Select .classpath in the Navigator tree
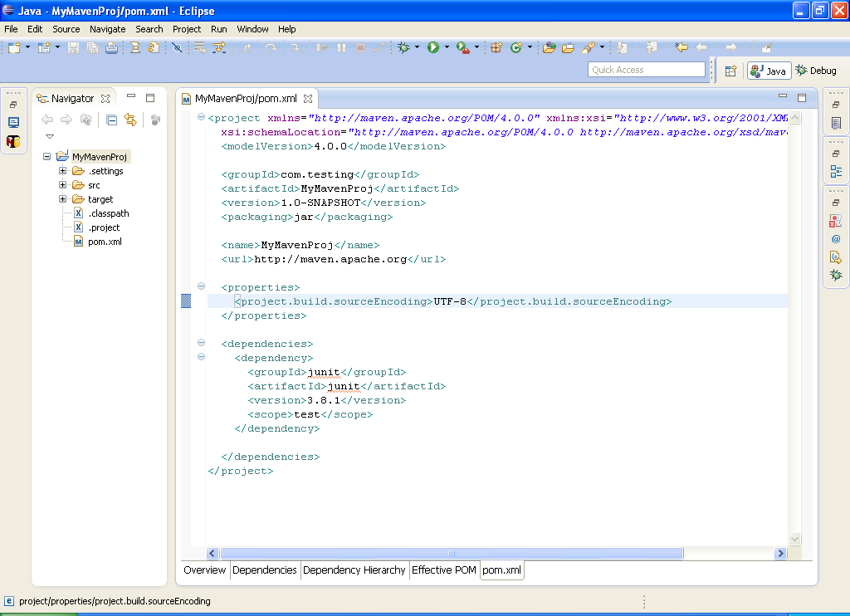Viewport: 850px width, 616px height. 109,213
